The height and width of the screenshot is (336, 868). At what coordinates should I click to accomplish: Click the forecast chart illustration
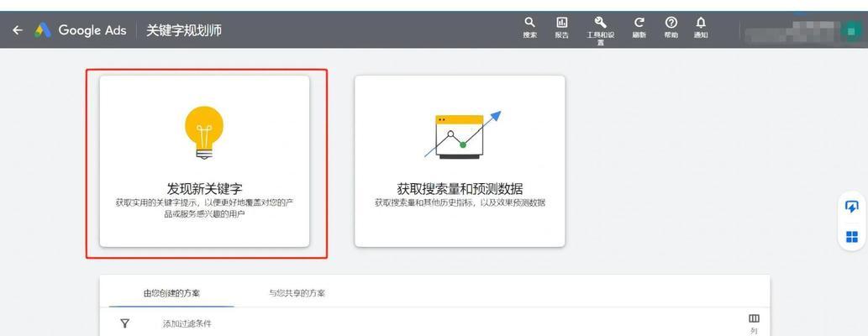pos(463,135)
